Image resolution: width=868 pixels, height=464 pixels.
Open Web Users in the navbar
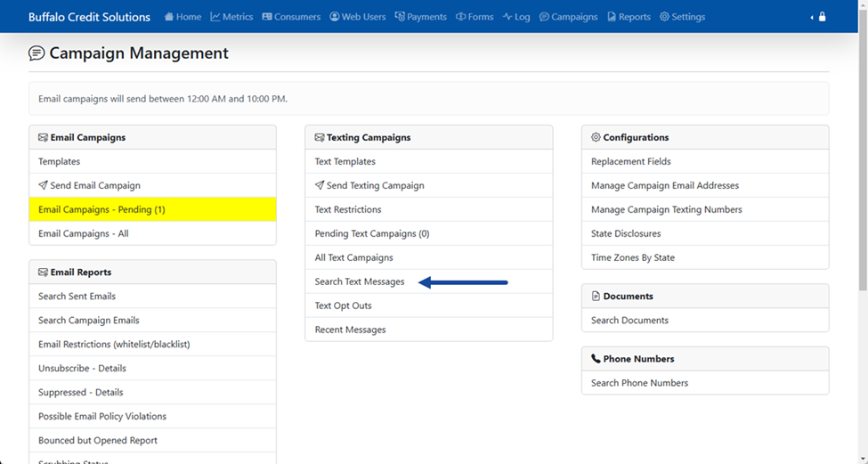358,17
